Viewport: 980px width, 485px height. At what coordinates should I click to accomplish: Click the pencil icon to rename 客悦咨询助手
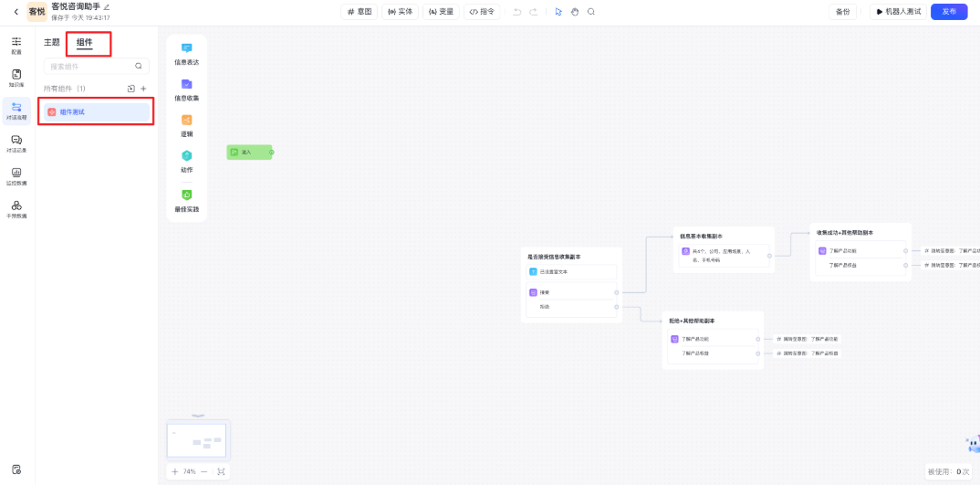pos(107,6)
